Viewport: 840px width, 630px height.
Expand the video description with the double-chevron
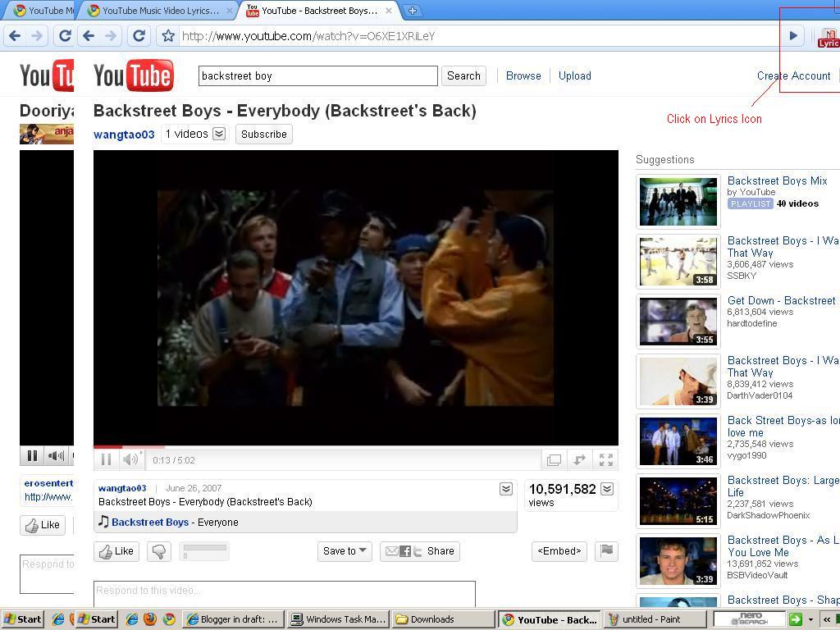505,489
